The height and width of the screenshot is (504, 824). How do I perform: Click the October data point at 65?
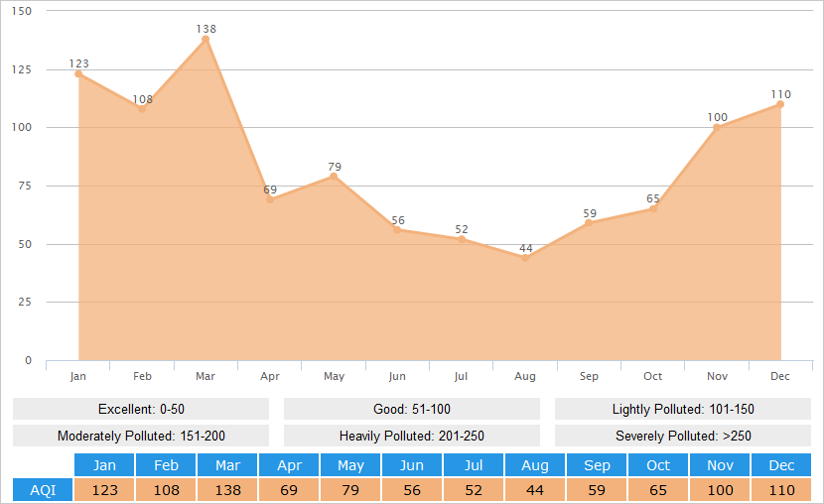coord(653,209)
